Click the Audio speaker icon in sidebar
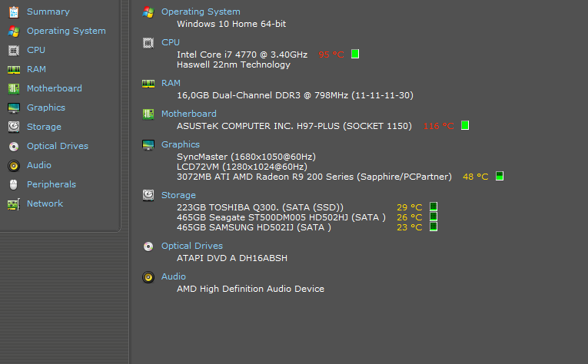The image size is (588, 364). (14, 166)
